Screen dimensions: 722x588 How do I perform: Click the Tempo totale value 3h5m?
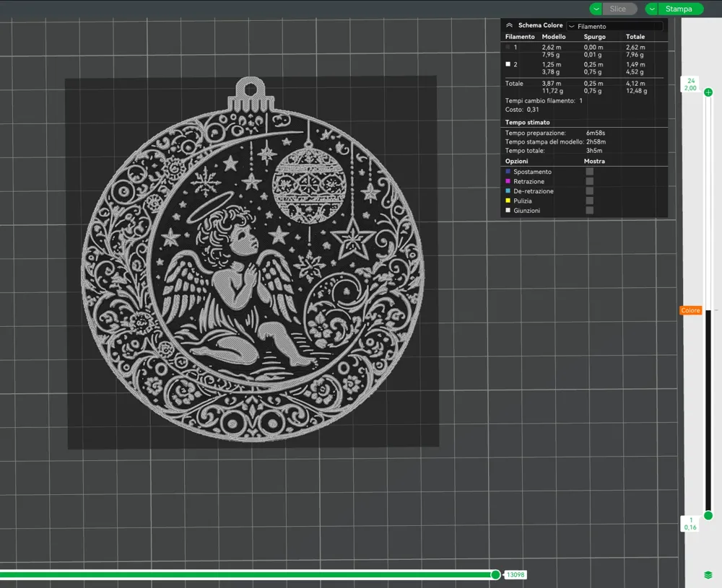594,151
